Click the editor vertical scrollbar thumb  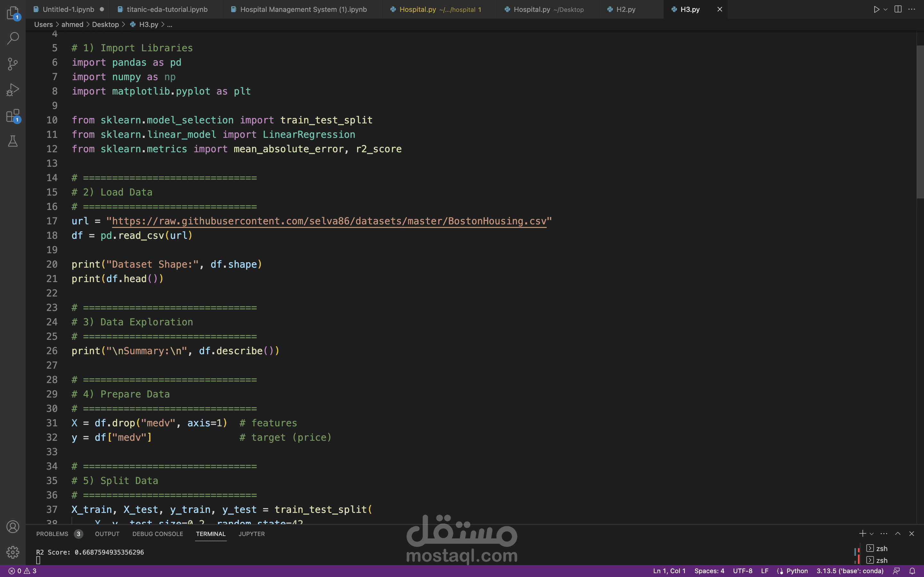[x=920, y=122]
